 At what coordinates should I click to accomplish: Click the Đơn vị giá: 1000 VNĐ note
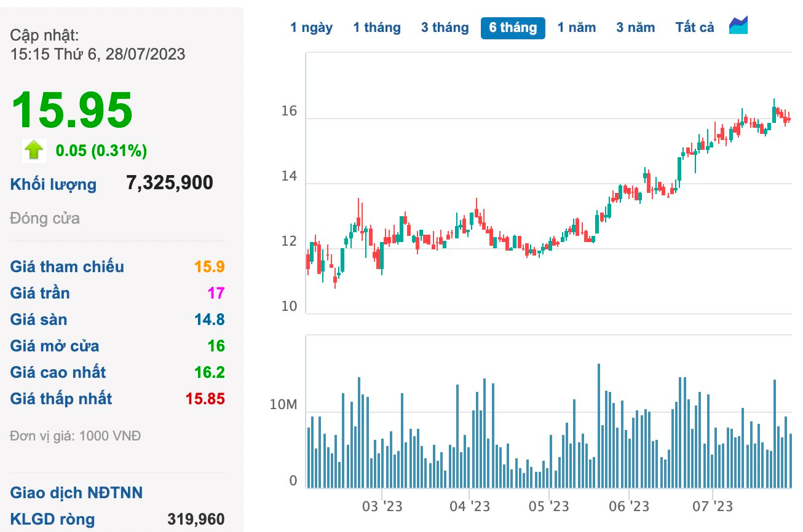pyautogui.click(x=76, y=436)
